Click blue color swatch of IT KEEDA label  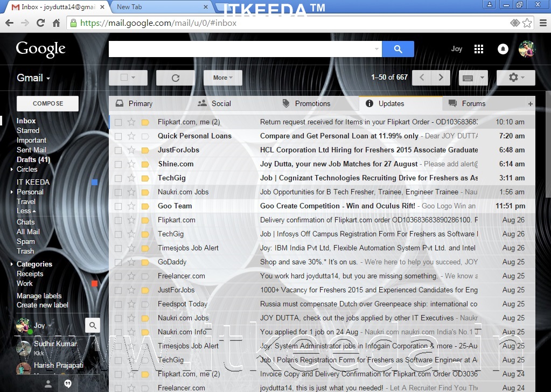click(x=94, y=182)
